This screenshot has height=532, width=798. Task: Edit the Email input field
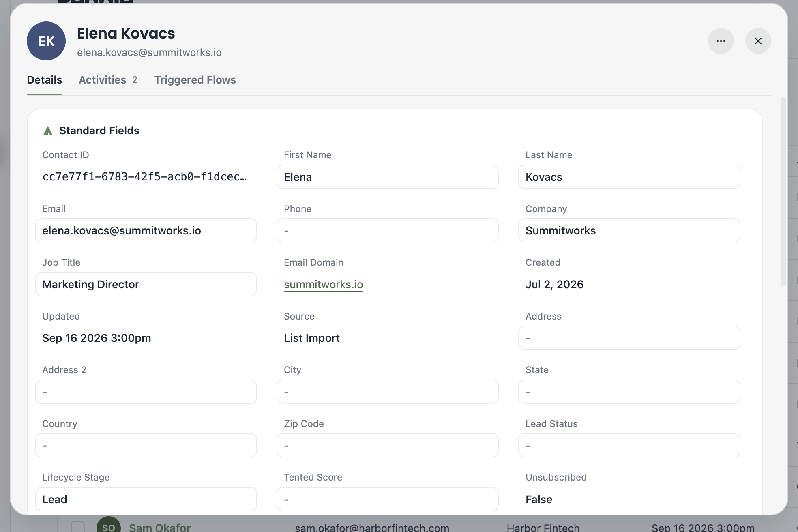coord(146,230)
